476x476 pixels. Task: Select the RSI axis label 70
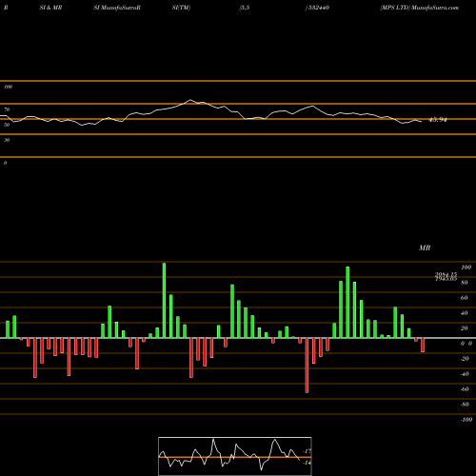(x=7, y=109)
